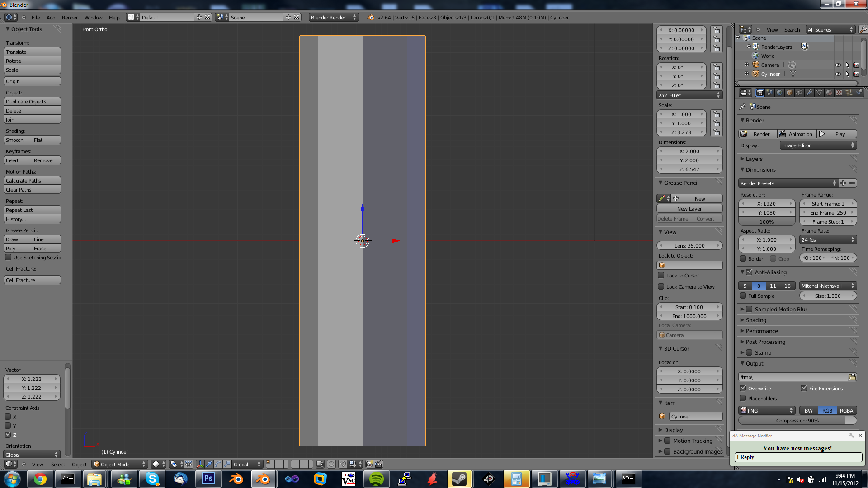Viewport: 868px width, 488px height.
Task: Check the X constraint axis box
Action: [x=8, y=417]
